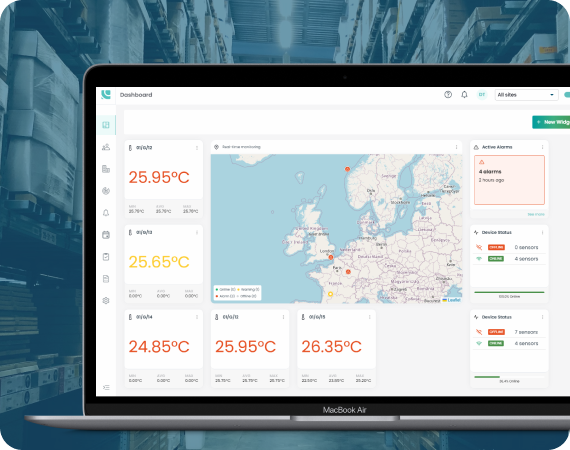570x450 pixels.
Task: Open the document reports sidebar icon
Action: 106,279
